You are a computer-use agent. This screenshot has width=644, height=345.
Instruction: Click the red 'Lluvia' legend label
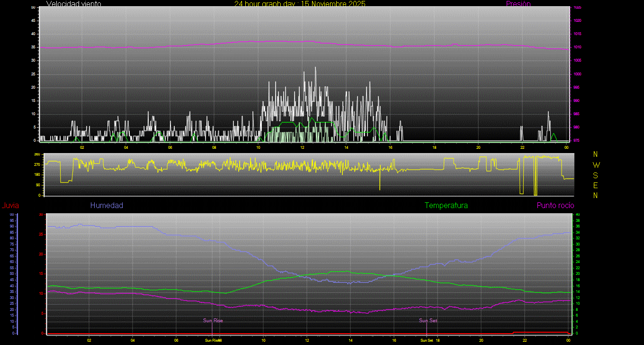click(10, 206)
